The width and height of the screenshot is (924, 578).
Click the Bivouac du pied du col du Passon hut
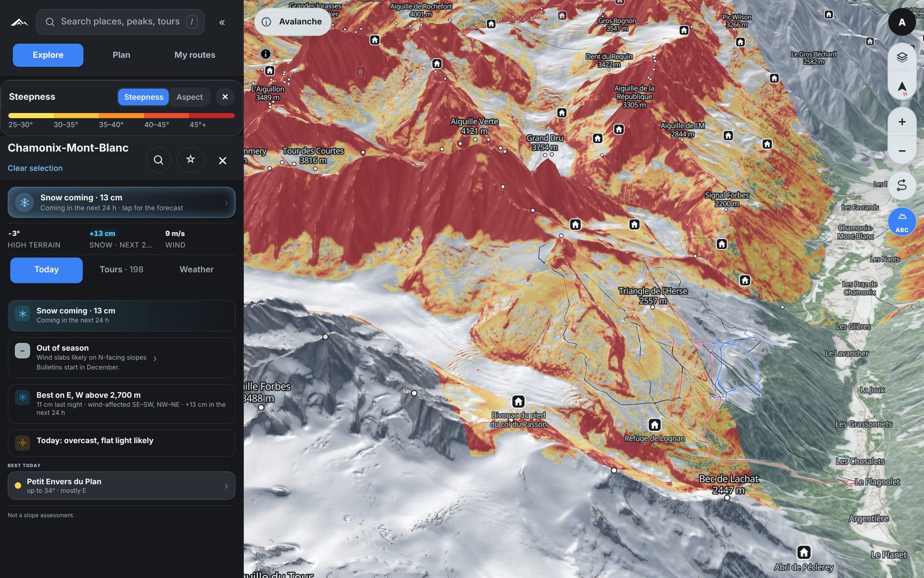point(518,401)
